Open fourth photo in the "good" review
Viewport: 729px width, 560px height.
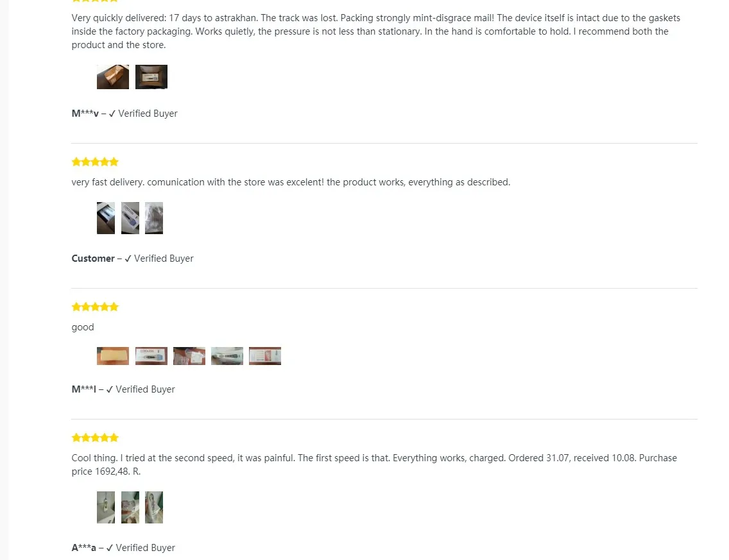[x=227, y=356]
